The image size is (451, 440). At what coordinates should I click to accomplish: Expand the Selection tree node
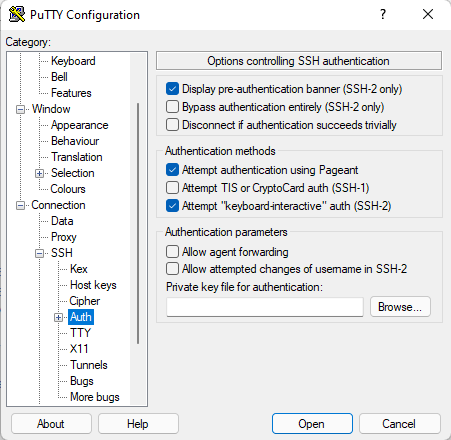pyautogui.click(x=39, y=173)
